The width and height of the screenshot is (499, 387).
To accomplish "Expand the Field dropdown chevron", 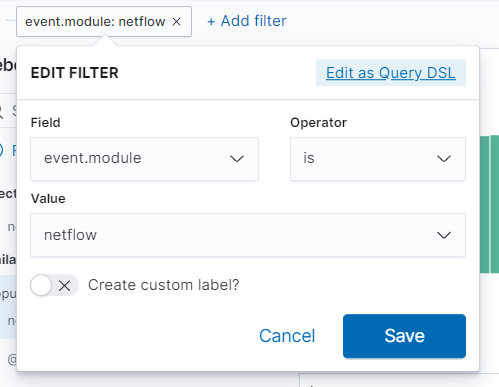I will (x=237, y=159).
